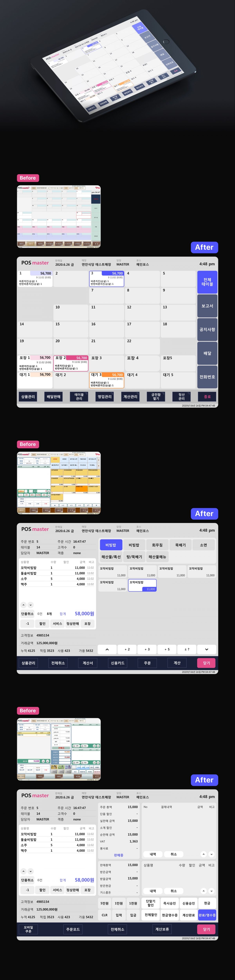Open 금전함 열기 cash drawer
The width and height of the screenshot is (235, 980).
156,397
